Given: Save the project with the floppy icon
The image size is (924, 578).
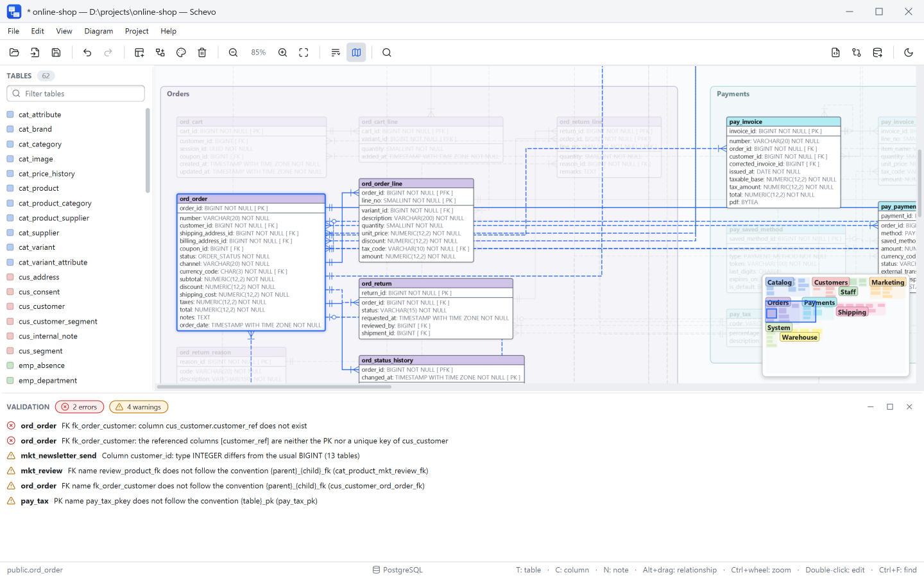Looking at the screenshot, I should 56,53.
